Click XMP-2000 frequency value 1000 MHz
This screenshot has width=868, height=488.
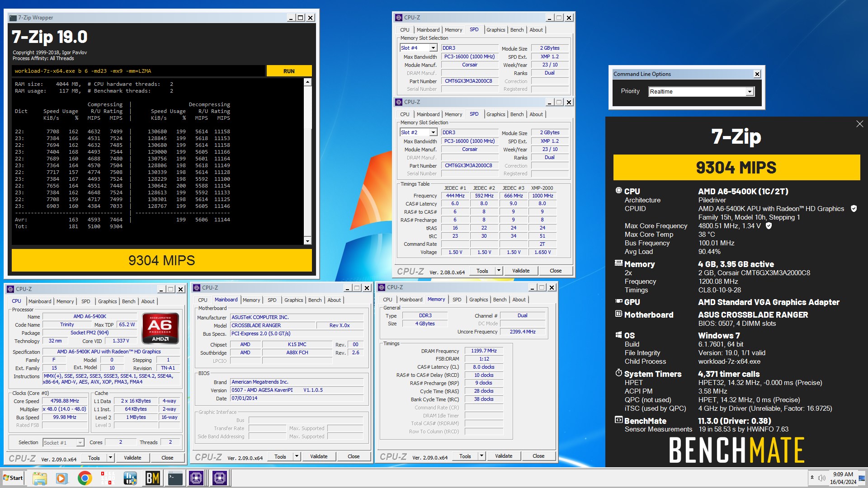click(x=542, y=196)
